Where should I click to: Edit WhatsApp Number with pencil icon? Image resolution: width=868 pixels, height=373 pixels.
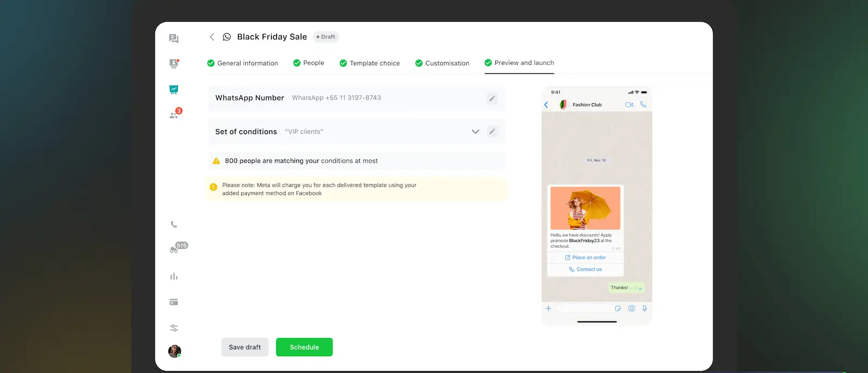(x=492, y=98)
